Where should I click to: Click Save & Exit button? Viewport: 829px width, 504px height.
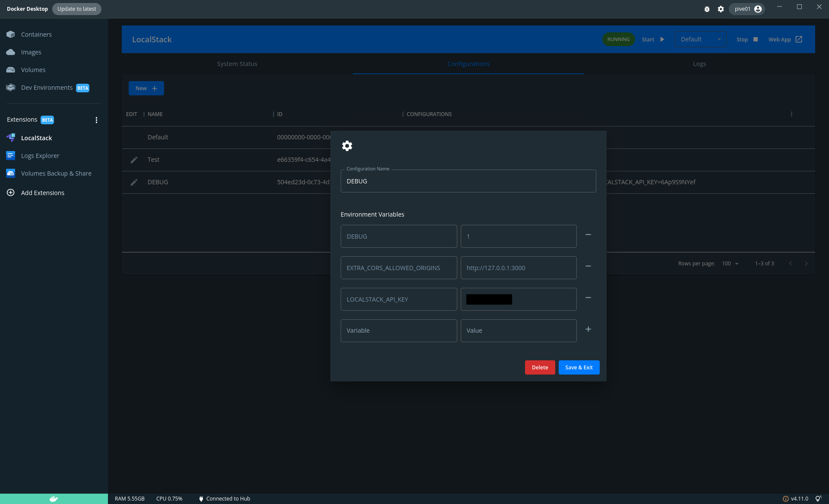[579, 368]
